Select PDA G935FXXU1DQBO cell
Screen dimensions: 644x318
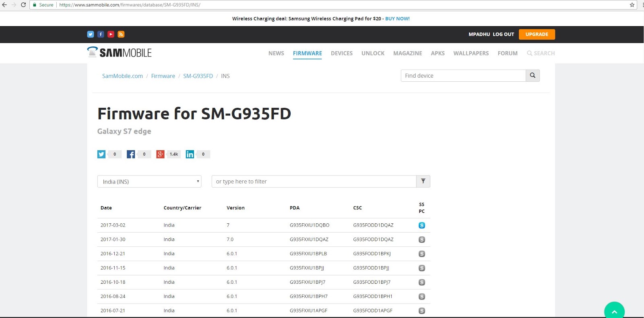310,225
